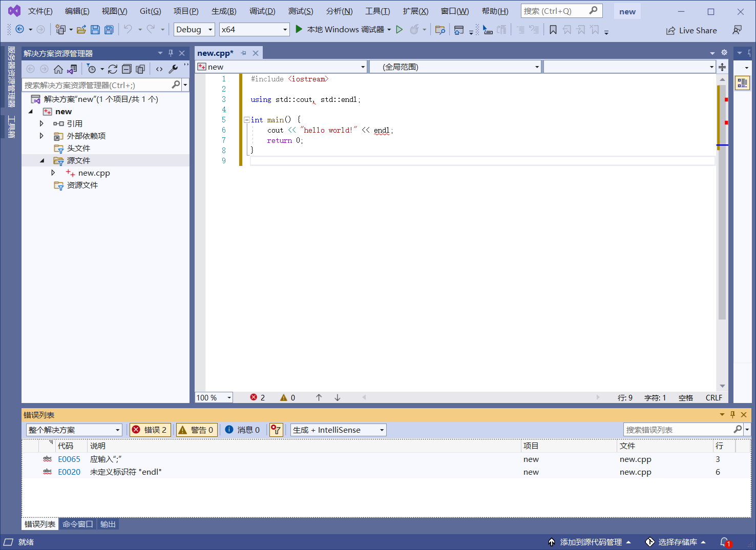Click the view code brackets icon
Viewport: 756px width, 550px height.
pos(159,69)
